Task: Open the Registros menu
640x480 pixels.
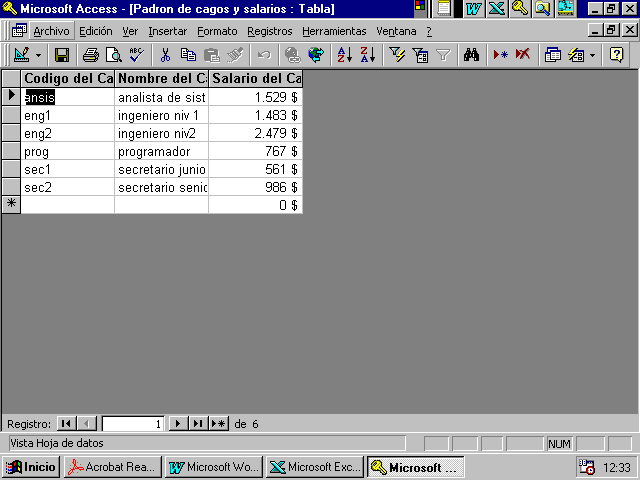Action: 270,31
